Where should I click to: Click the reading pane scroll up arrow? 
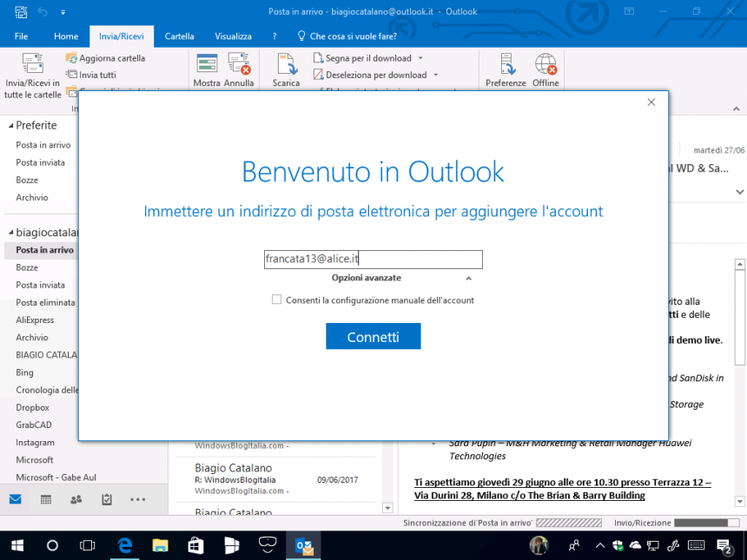click(740, 264)
